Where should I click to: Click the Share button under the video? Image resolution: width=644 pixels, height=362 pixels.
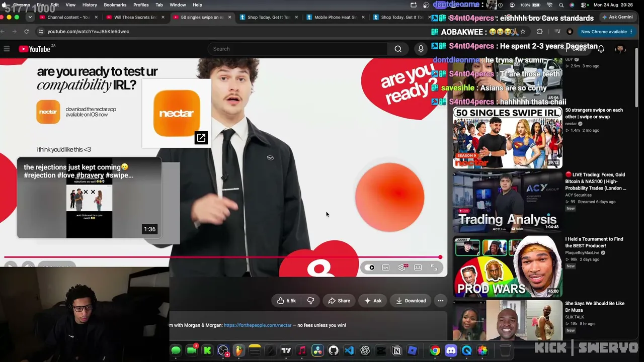point(339,301)
